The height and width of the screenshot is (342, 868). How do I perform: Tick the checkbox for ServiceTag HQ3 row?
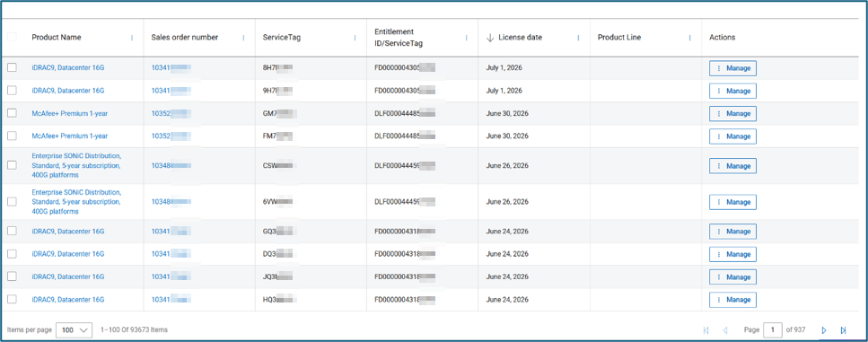(x=13, y=299)
